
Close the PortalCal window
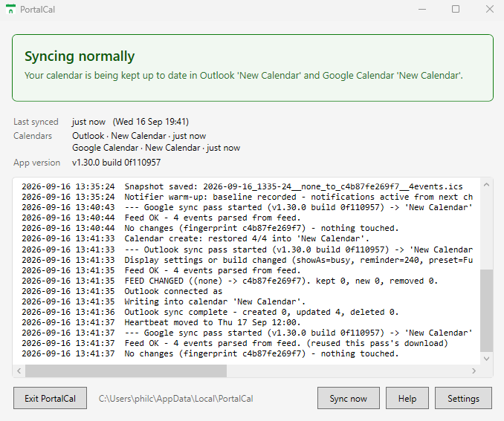tap(490, 10)
